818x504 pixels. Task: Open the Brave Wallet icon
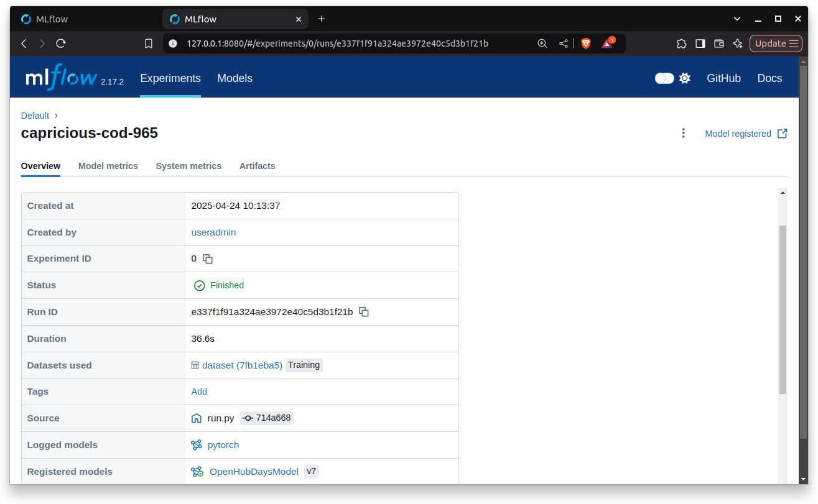(719, 44)
